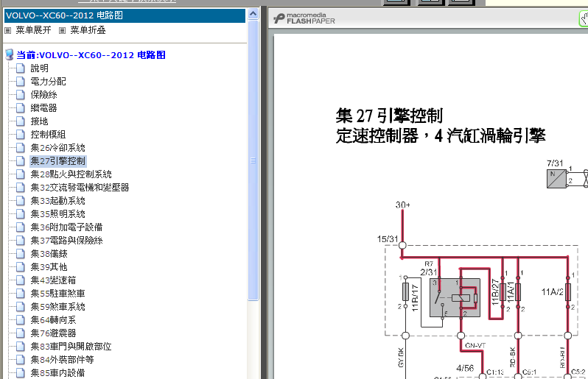Open 集83車門與開啟部位 in the tree
588x379 pixels.
click(x=71, y=347)
